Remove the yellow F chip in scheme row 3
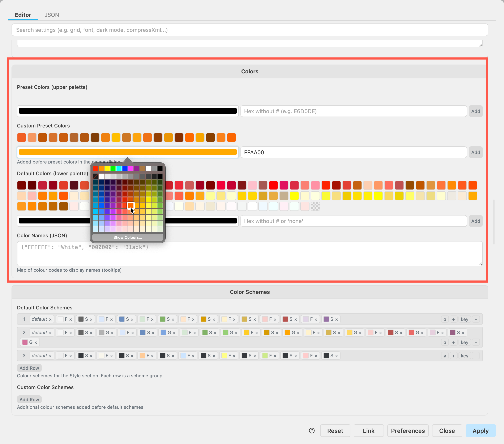The image size is (504, 444). [234, 356]
